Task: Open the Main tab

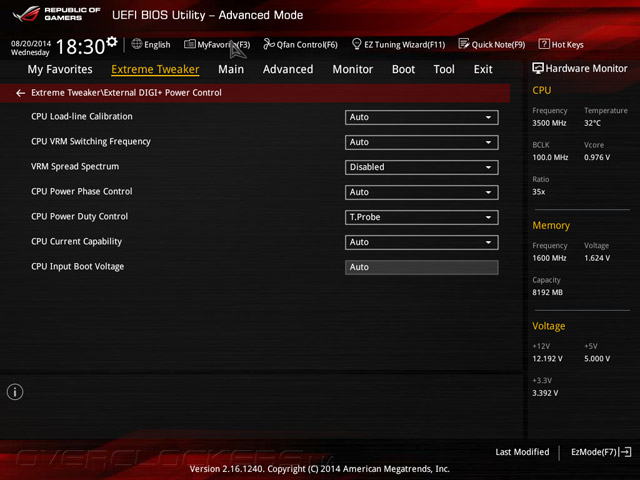Action: click(x=231, y=69)
